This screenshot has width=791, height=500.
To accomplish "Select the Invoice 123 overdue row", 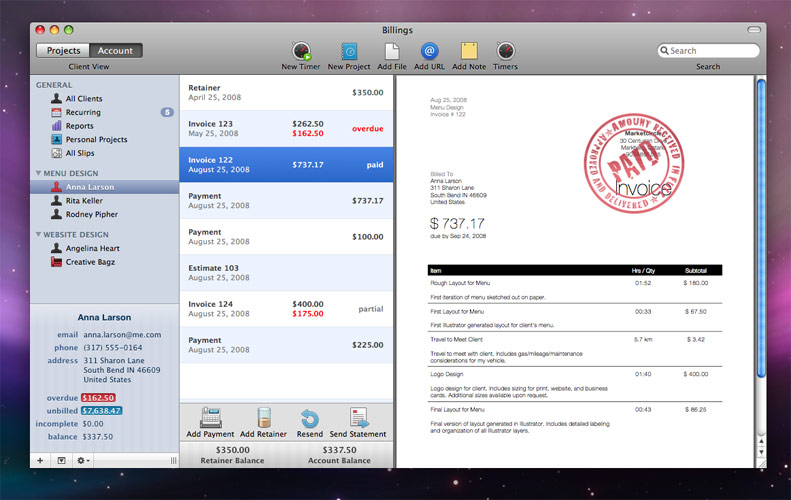I will tap(286, 129).
